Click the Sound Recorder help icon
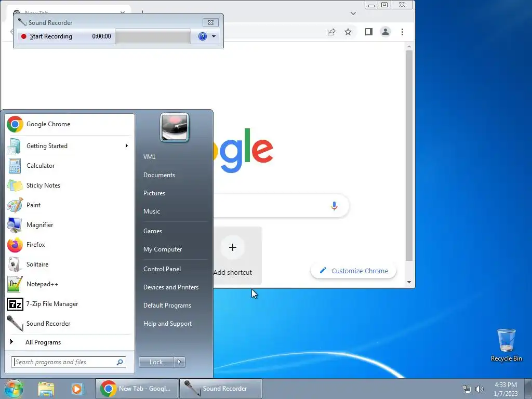Image resolution: width=532 pixels, height=399 pixels. (203, 36)
